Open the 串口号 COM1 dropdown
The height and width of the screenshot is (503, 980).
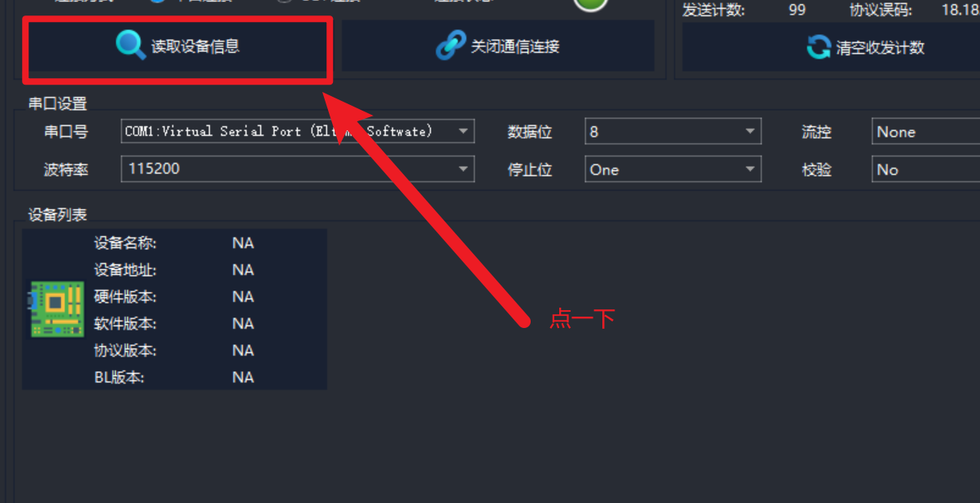[298, 131]
